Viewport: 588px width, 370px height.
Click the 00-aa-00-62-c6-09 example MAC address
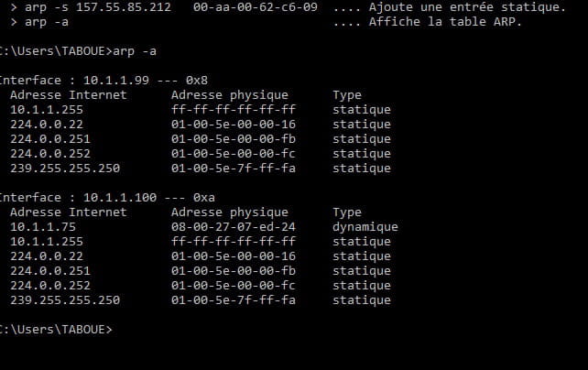point(256,7)
